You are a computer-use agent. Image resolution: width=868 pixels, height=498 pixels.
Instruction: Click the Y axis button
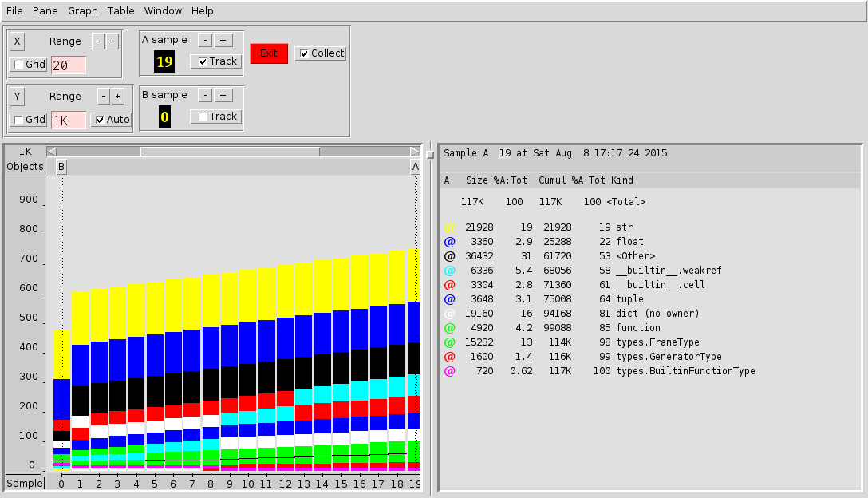pos(18,97)
